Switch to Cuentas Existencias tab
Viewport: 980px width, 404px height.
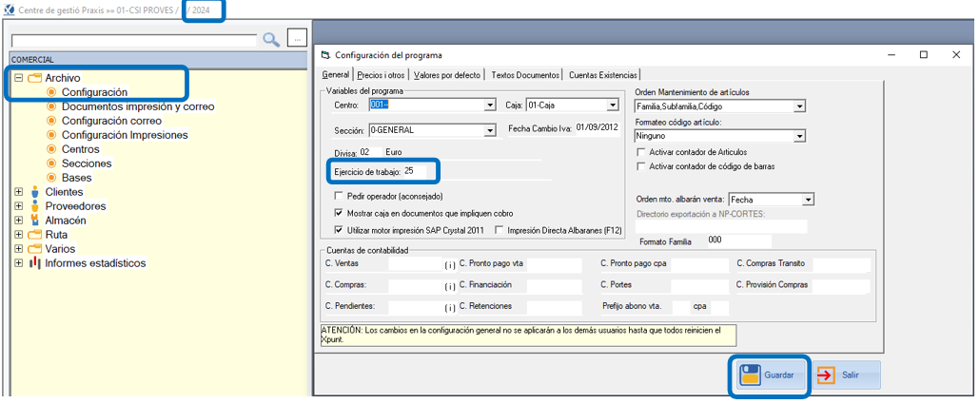pyautogui.click(x=602, y=75)
